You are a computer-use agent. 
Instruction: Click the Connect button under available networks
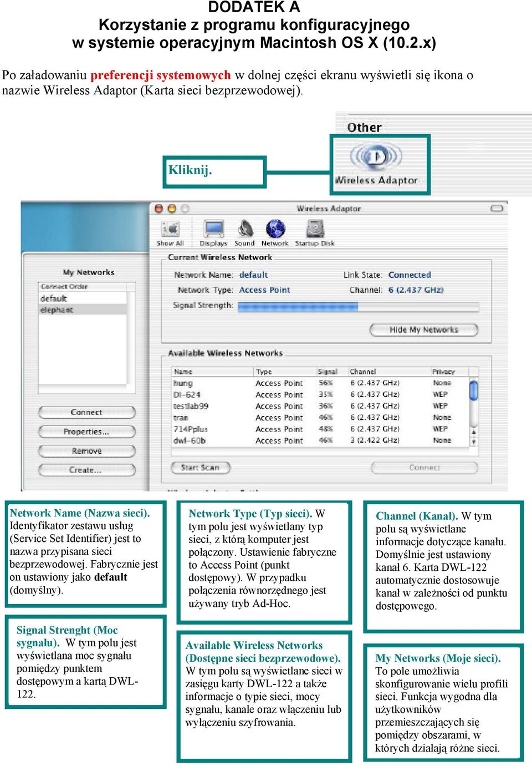424,468
